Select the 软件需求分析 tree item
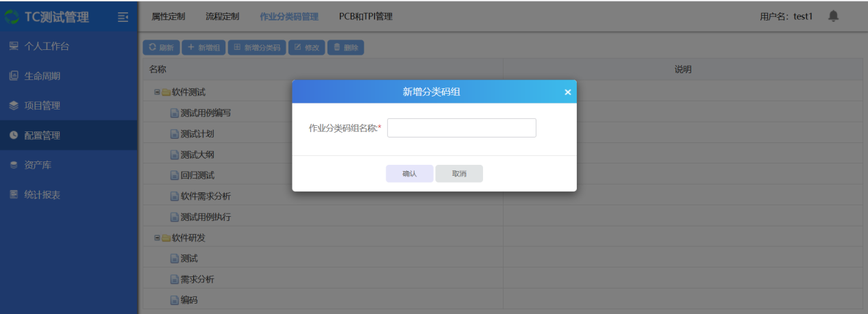868x314 pixels. 205,196
